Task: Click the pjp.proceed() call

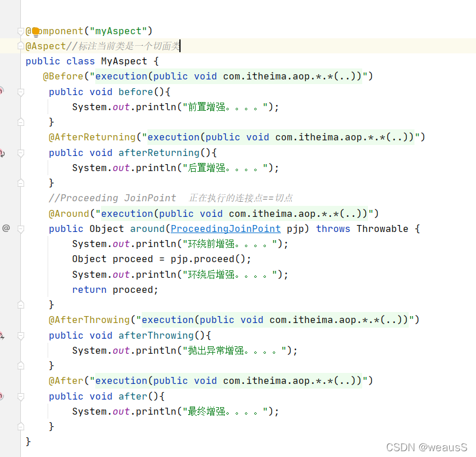Action: (208, 259)
